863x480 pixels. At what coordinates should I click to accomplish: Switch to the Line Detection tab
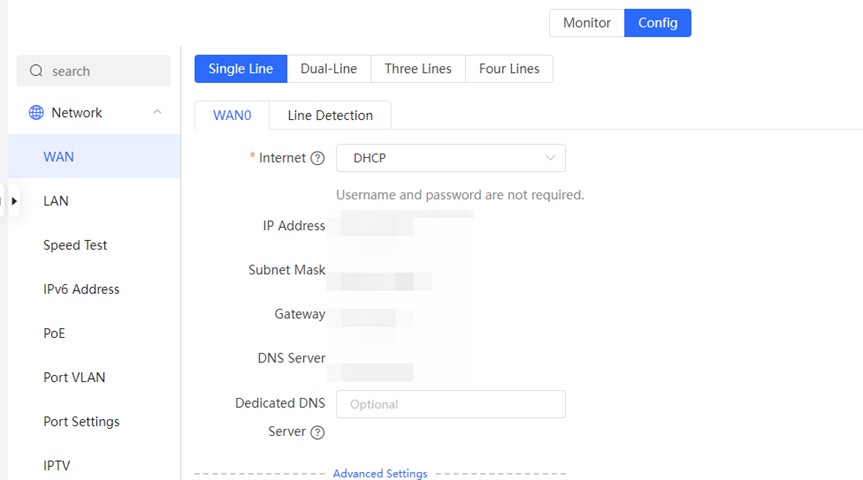tap(330, 115)
